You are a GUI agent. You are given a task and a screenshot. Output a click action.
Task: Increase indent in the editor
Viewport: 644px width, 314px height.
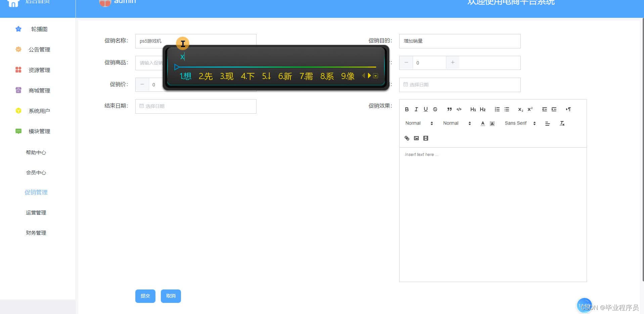[x=554, y=109]
